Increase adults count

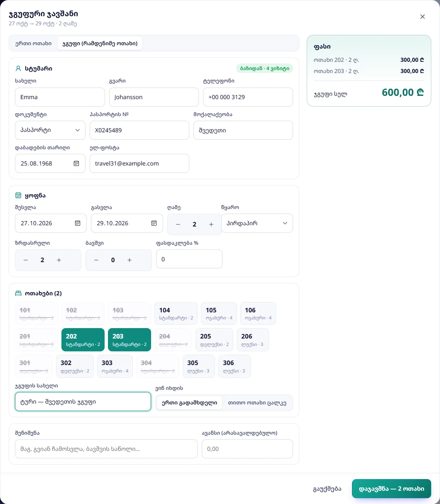tap(59, 260)
